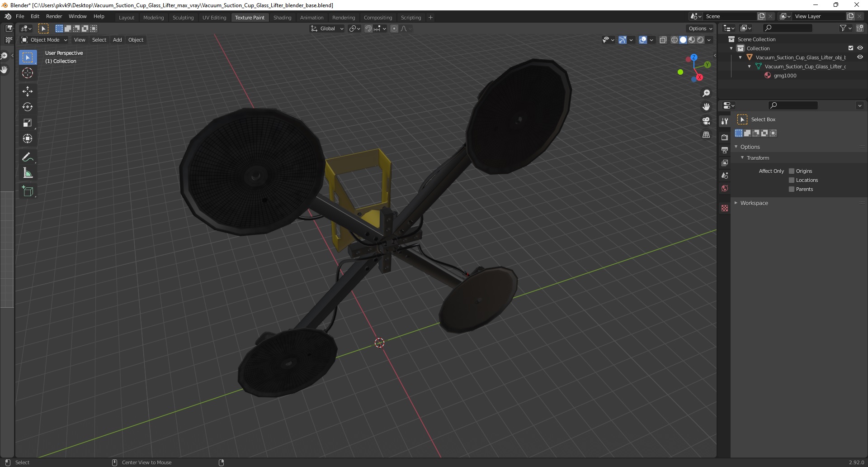
Task: Select the Scale tool
Action: 28,123
